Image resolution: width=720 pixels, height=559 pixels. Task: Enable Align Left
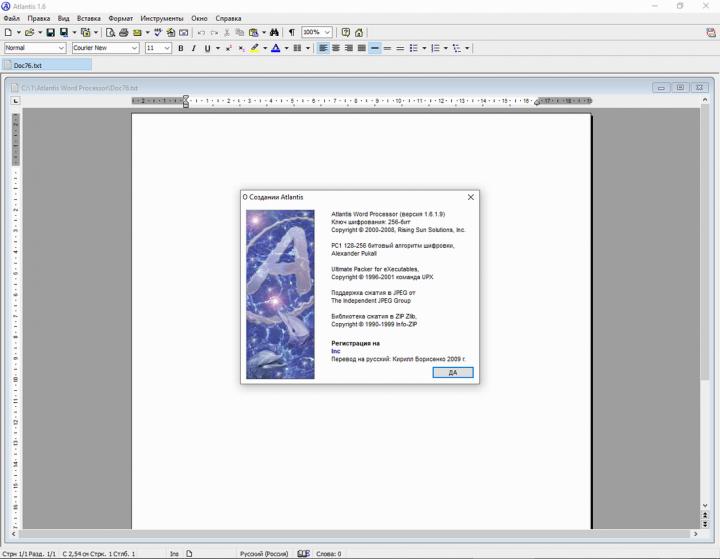tap(323, 48)
